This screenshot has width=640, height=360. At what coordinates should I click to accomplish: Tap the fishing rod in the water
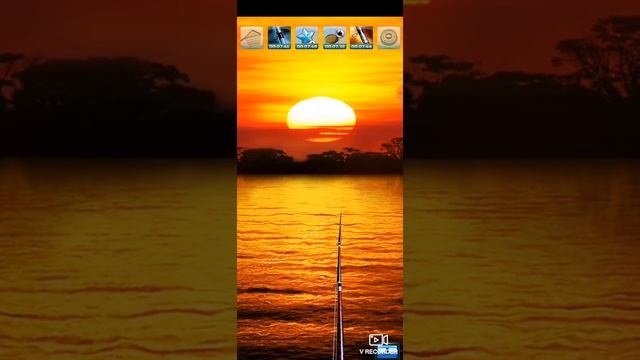pyautogui.click(x=339, y=287)
